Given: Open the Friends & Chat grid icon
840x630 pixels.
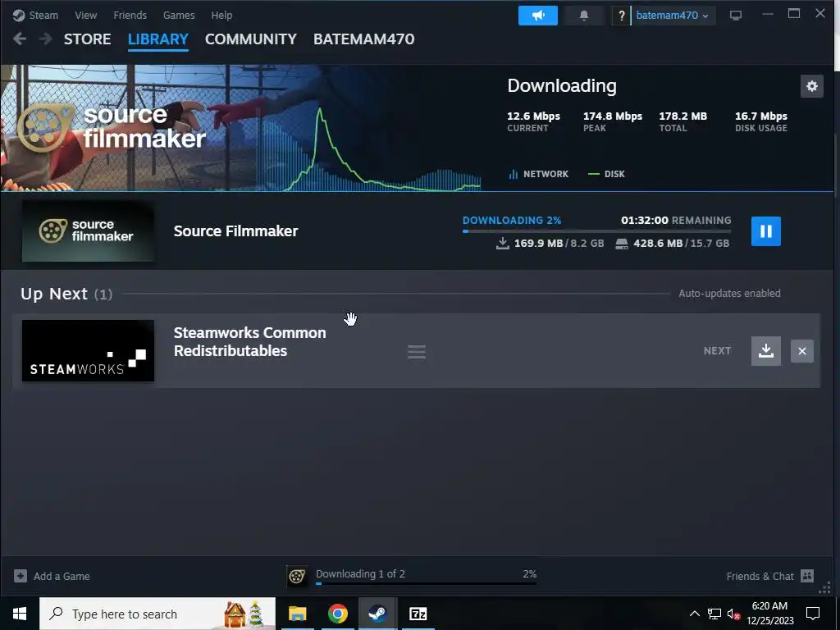Looking at the screenshot, I should (x=807, y=576).
